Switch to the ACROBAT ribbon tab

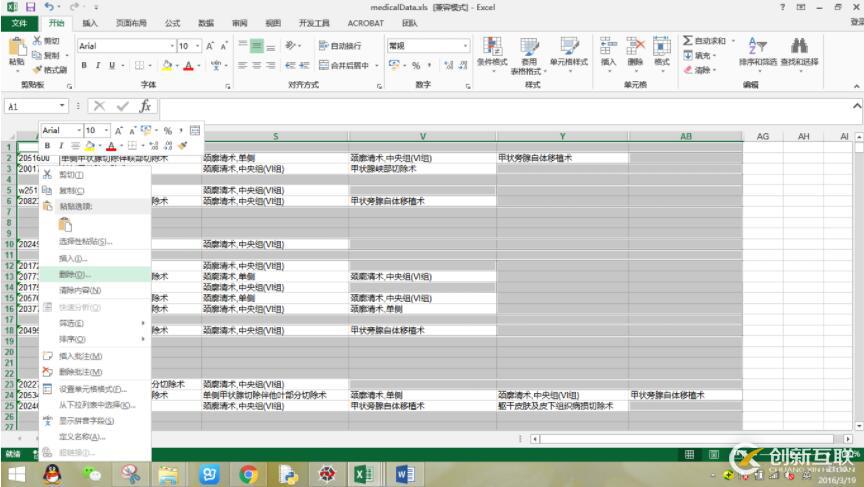point(365,23)
